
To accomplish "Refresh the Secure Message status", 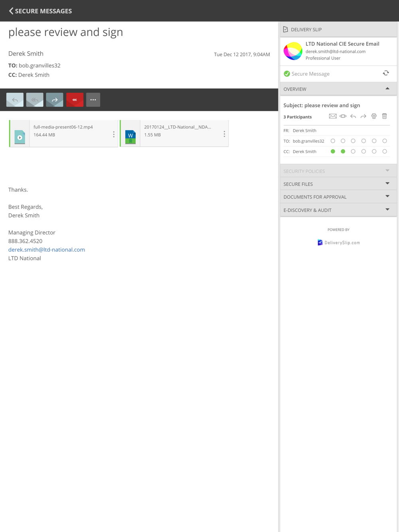I will (386, 73).
